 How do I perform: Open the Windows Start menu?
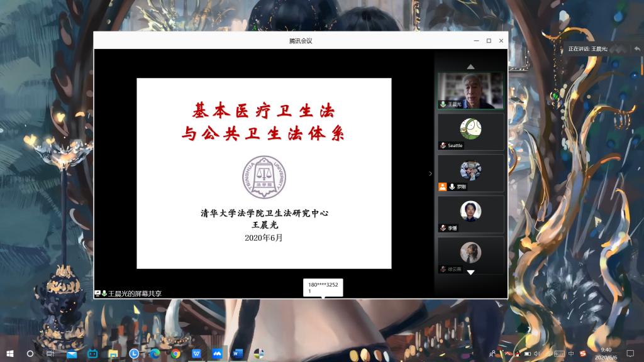tap(10, 354)
